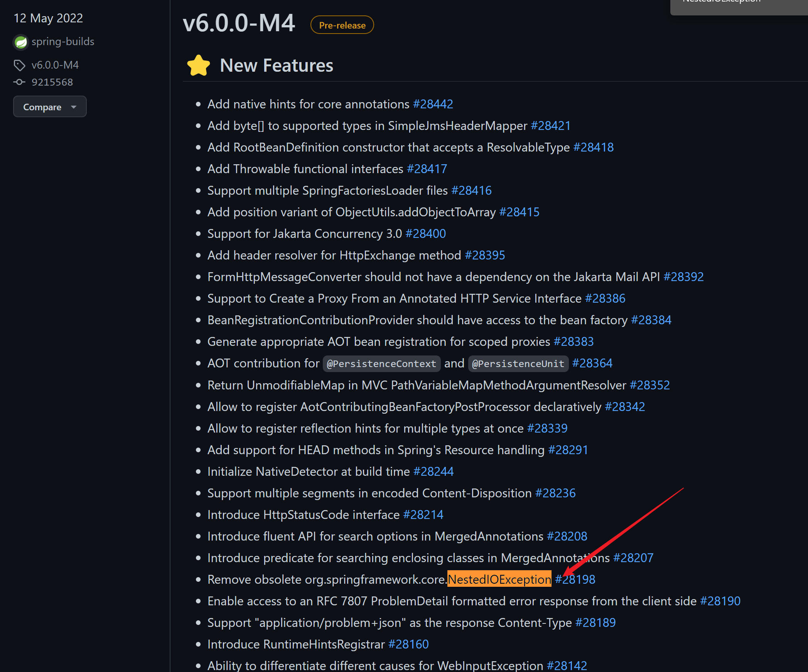Screen dimensions: 808x672
Task: Click the commit icon beside 9215568
Action: coord(19,82)
